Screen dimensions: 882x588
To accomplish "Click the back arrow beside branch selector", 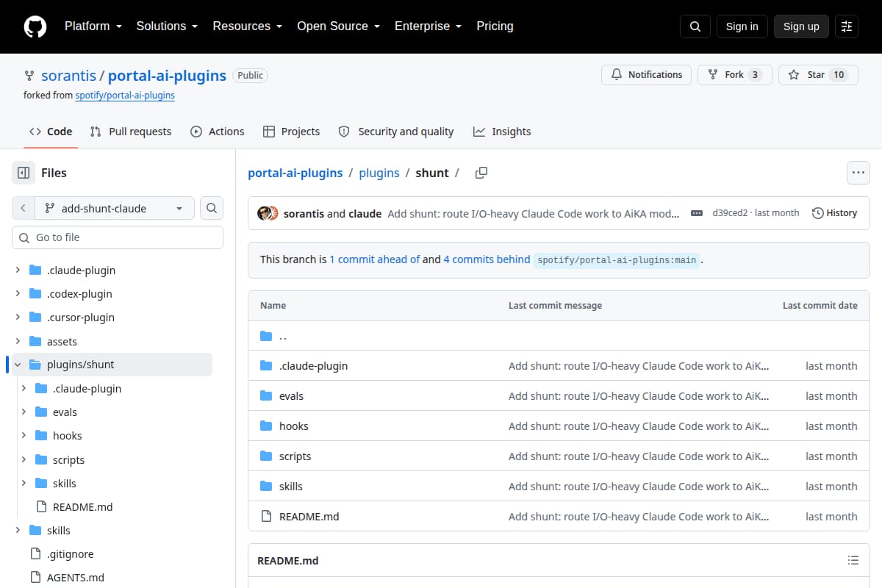I will click(x=23, y=208).
